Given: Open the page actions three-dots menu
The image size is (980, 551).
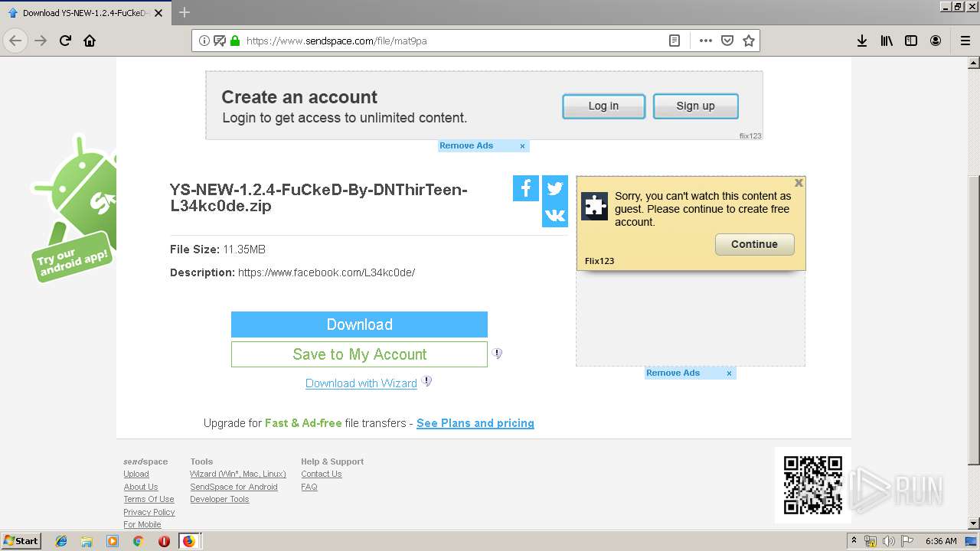Looking at the screenshot, I should (x=706, y=41).
